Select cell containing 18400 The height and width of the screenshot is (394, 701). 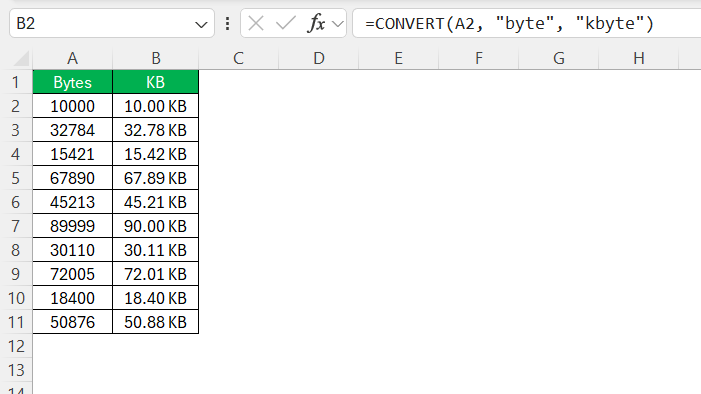(x=72, y=298)
